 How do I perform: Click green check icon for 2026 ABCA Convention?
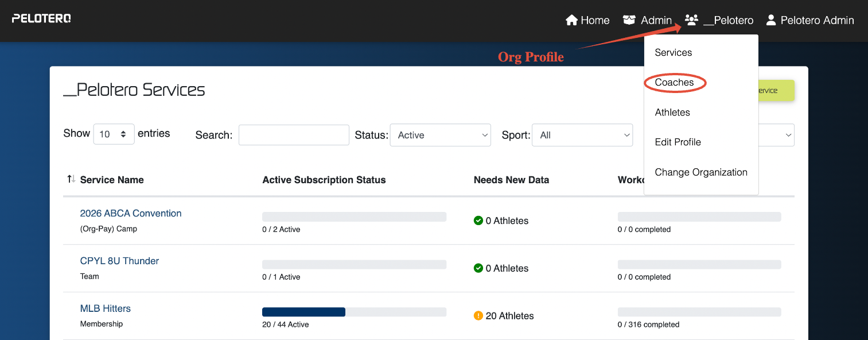(x=478, y=221)
